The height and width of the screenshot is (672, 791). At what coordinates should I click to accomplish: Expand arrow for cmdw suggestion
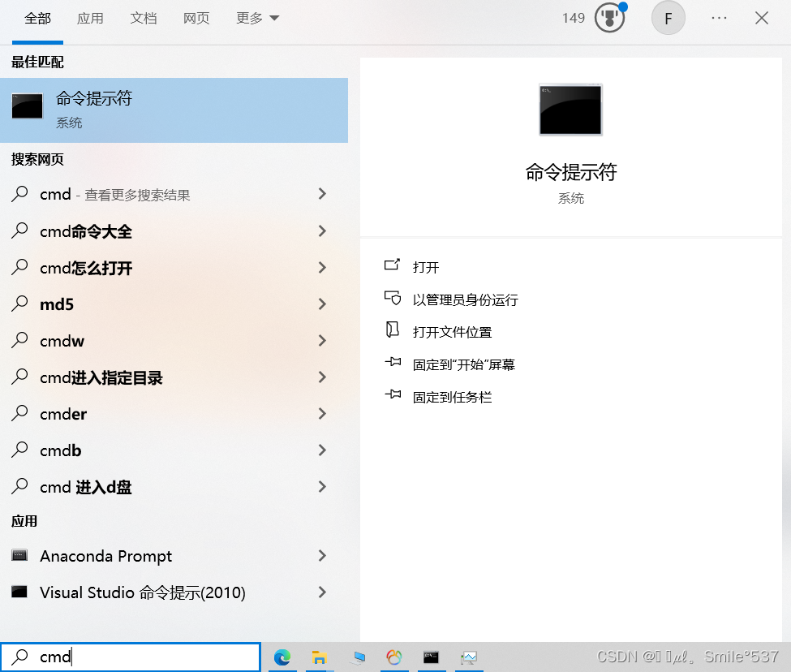coord(322,341)
